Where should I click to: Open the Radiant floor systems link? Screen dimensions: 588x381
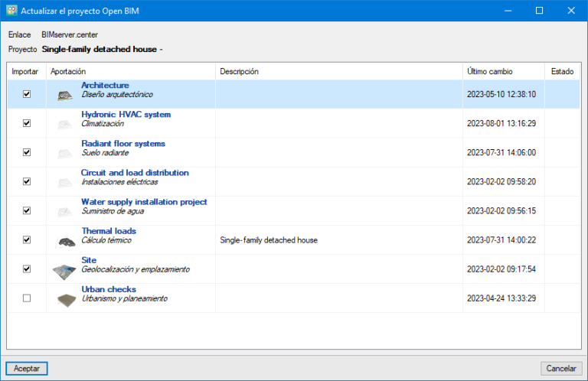tap(123, 144)
